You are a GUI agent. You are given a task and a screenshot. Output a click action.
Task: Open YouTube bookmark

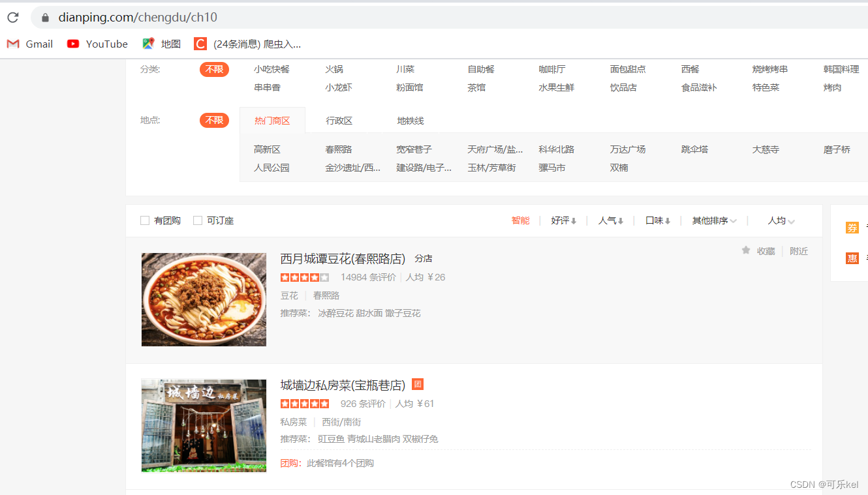97,44
